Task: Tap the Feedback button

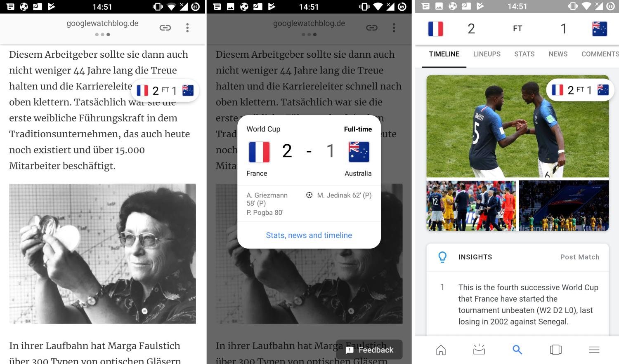Action: (369, 350)
